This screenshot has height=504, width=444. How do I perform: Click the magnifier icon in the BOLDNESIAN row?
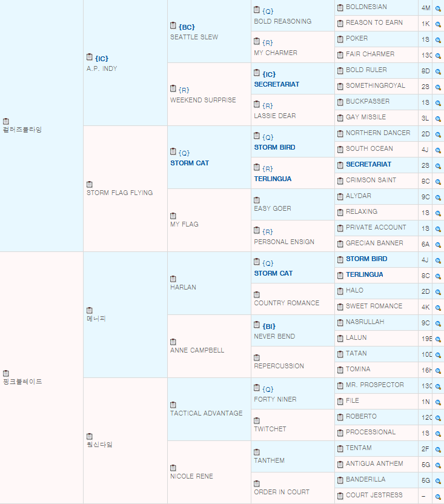click(438, 8)
